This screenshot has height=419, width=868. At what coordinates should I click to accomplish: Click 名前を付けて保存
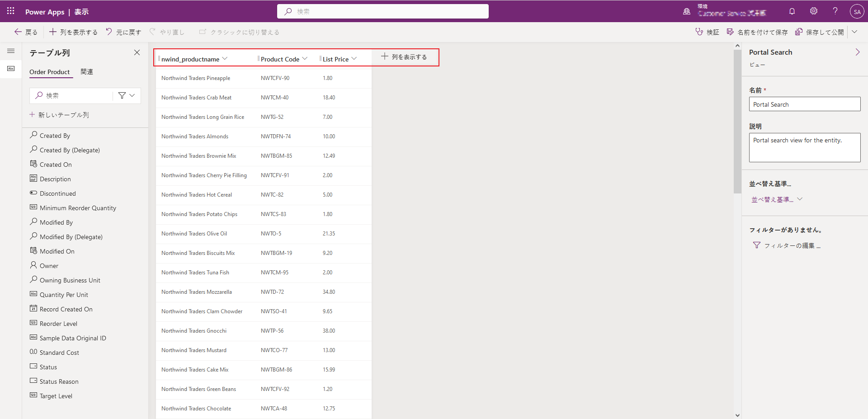757,32
